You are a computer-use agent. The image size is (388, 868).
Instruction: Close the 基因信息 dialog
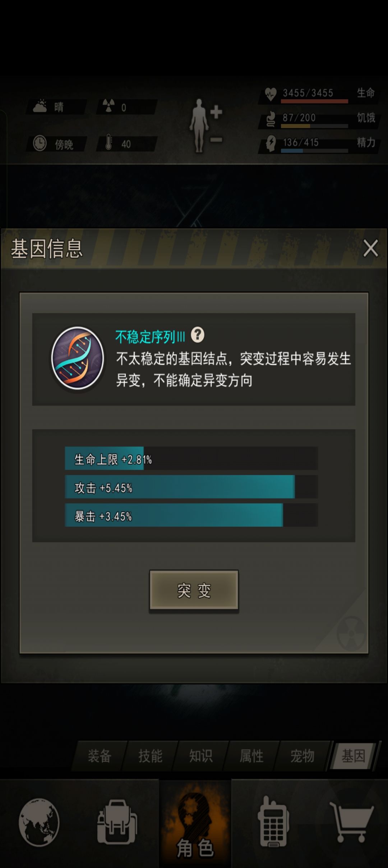click(370, 248)
